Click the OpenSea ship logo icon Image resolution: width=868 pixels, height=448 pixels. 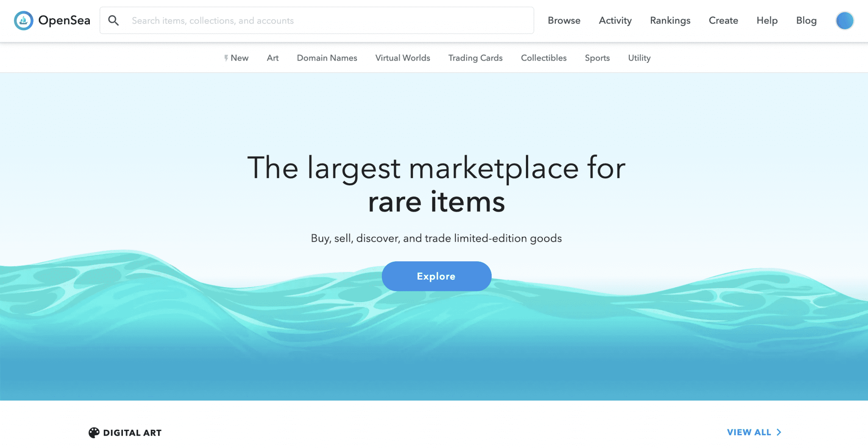pyautogui.click(x=23, y=20)
